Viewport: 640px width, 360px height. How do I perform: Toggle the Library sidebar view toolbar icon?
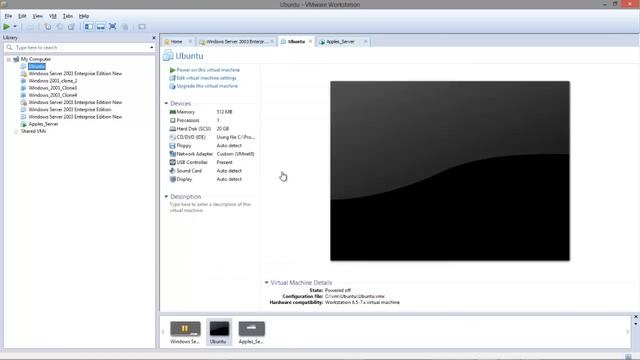(89, 27)
